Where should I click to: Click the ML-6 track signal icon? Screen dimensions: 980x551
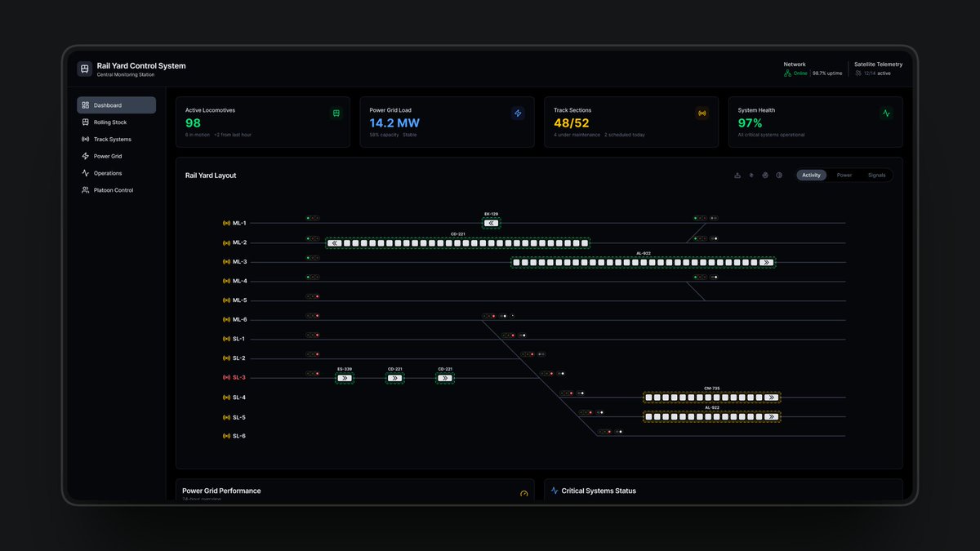coord(227,320)
